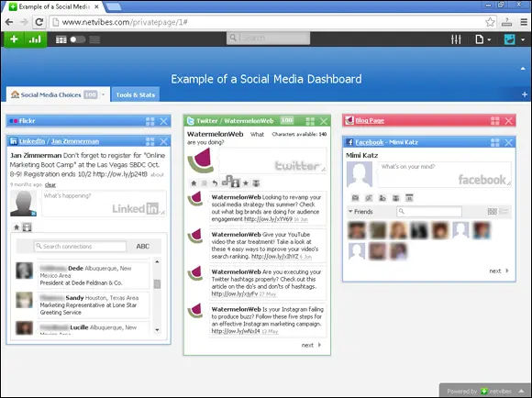Image resolution: width=532 pixels, height=398 pixels.
Task: Close the Facebook Mimi Katz widget
Action: pyautogui.click(x=508, y=142)
